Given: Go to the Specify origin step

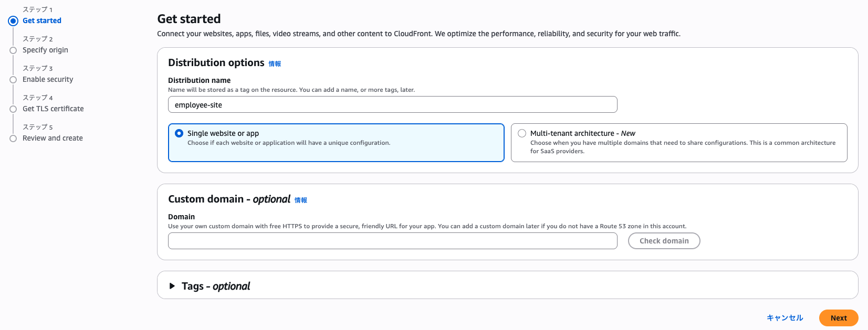Looking at the screenshot, I should [45, 50].
